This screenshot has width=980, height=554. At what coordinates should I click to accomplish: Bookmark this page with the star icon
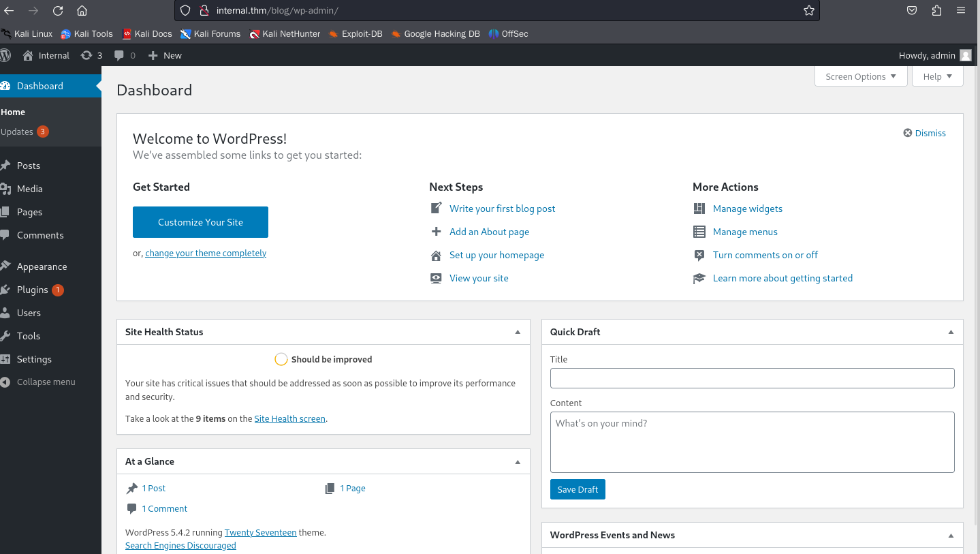point(808,10)
